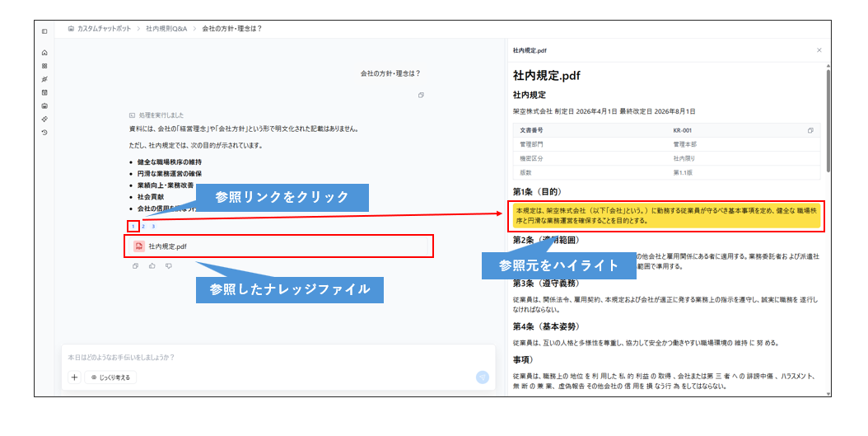Give the answer a thumbs up
This screenshot has width=868, height=436.
click(x=152, y=266)
